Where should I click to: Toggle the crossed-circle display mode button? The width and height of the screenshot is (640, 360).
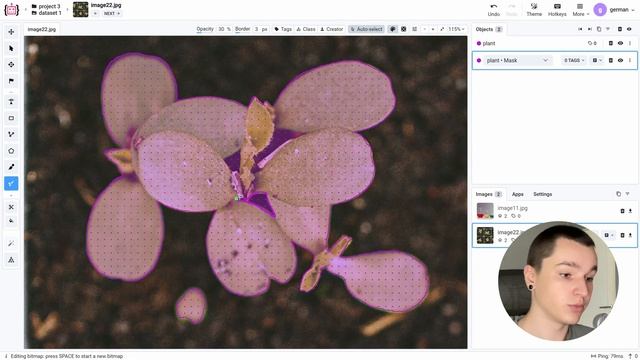[x=404, y=29]
